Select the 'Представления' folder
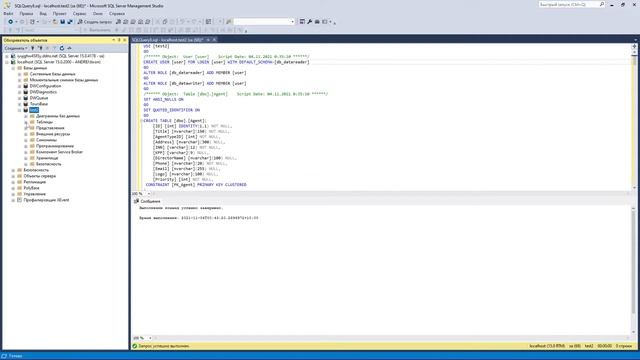Screen dimensions: 640x360 [50, 128]
